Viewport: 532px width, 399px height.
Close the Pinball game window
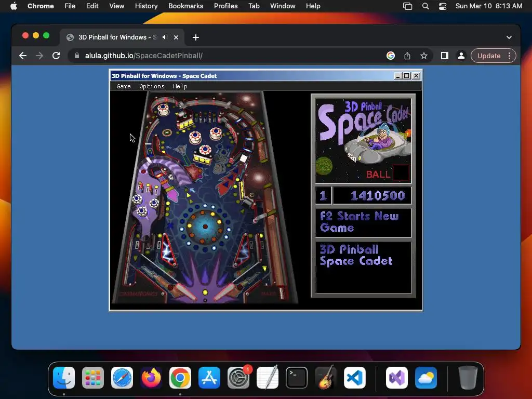point(416,76)
